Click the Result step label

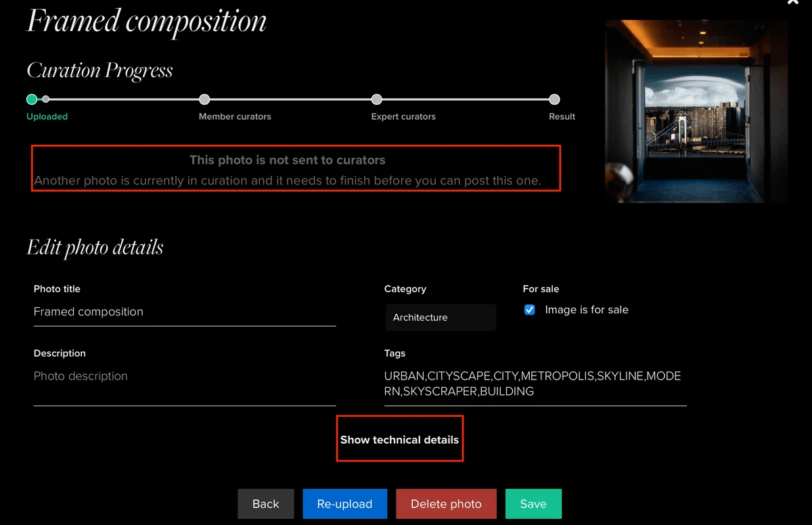pyautogui.click(x=562, y=116)
